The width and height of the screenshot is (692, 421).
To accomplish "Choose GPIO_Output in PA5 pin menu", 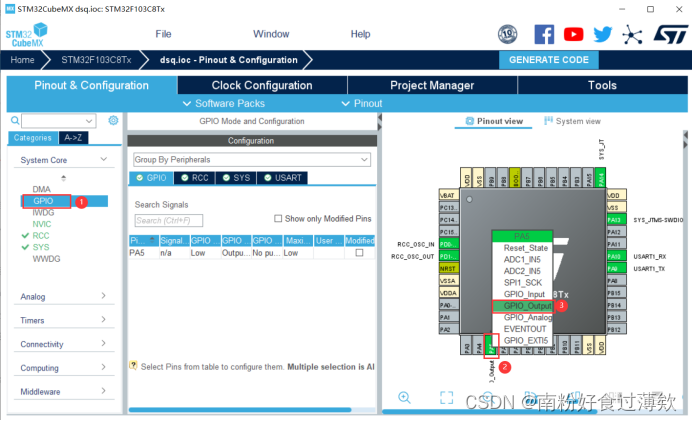I will pyautogui.click(x=523, y=306).
